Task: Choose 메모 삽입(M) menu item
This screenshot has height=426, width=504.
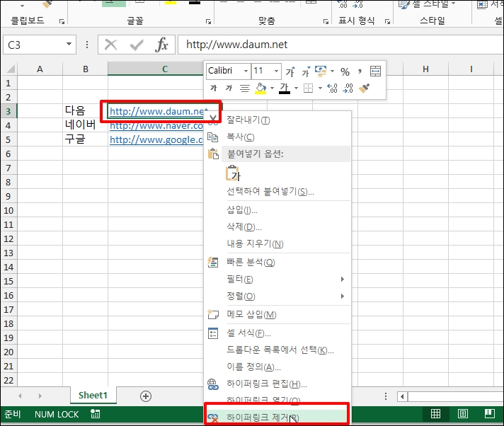Action: point(277,314)
